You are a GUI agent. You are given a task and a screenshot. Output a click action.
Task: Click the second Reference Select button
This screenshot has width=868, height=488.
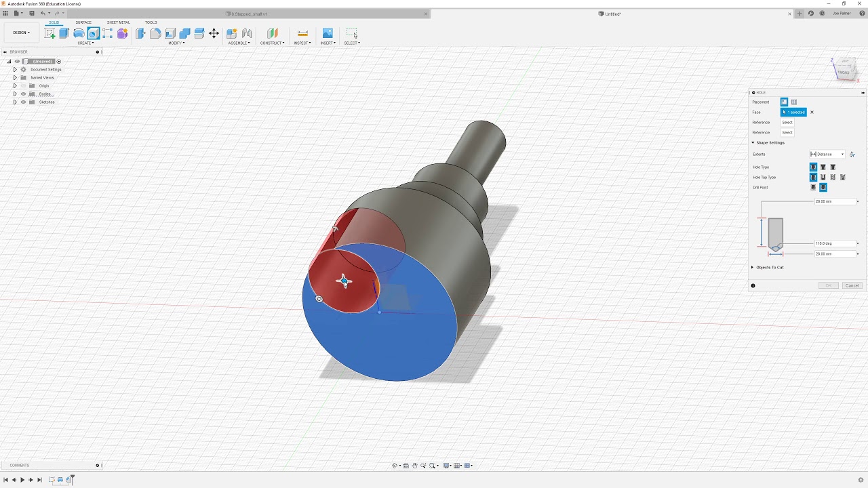[x=787, y=133]
